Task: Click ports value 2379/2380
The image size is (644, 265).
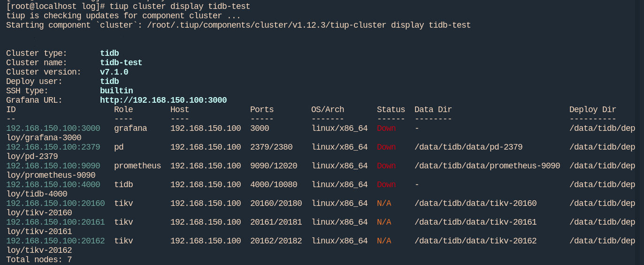Action: click(271, 147)
